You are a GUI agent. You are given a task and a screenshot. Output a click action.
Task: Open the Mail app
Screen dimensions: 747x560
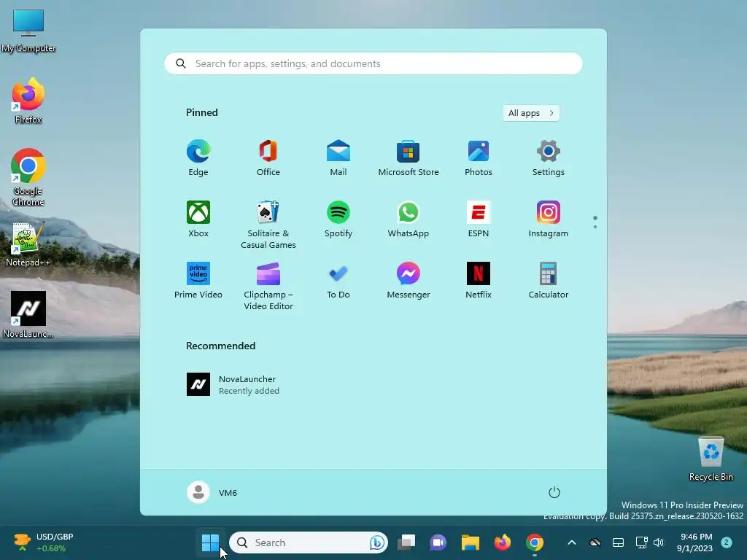(338, 158)
